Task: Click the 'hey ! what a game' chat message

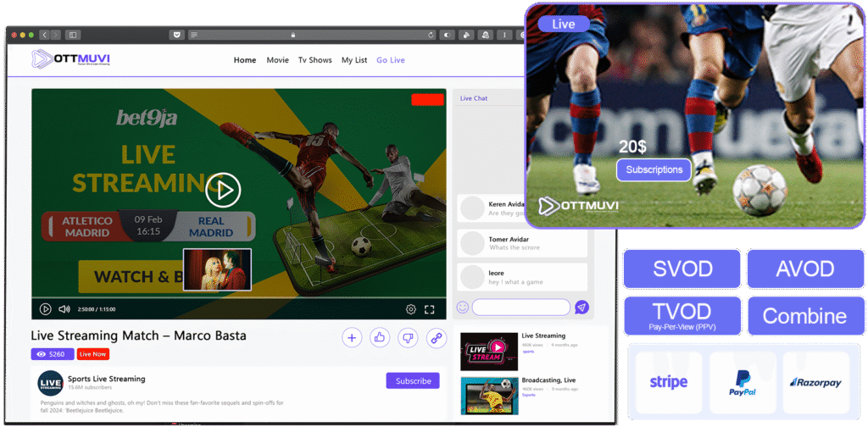Action: click(x=516, y=282)
